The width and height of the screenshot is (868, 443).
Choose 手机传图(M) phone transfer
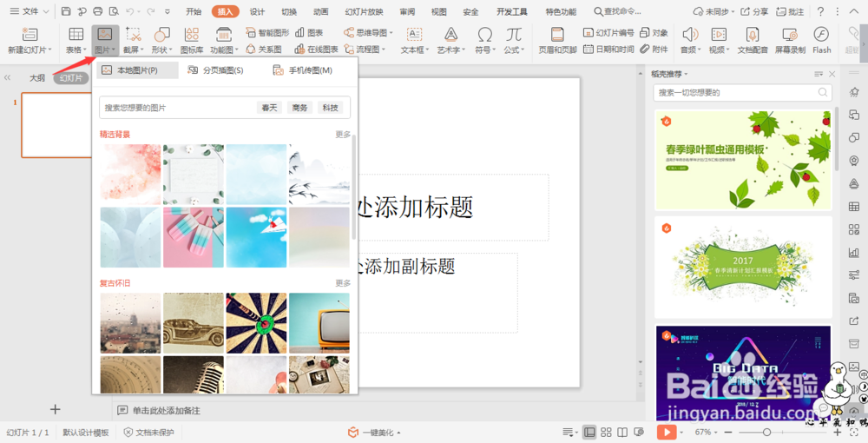coord(303,70)
